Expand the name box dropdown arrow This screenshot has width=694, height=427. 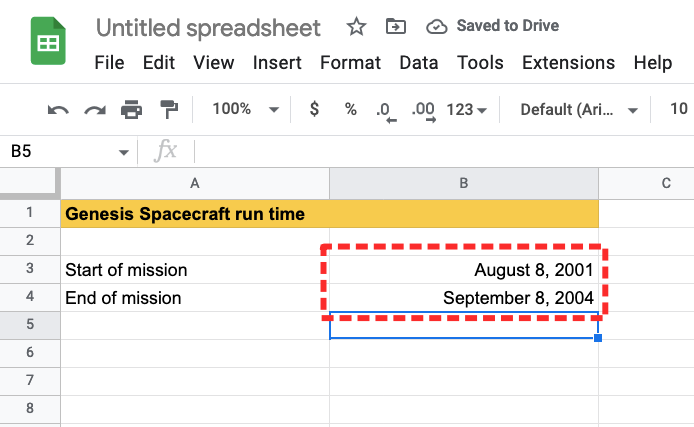[x=124, y=152]
